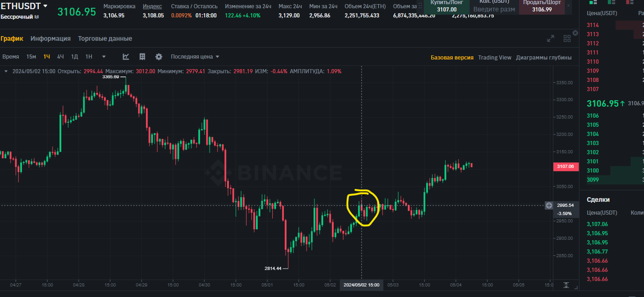Select the 4Ч candle interval
The height and width of the screenshot is (297, 644).
click(x=60, y=57)
